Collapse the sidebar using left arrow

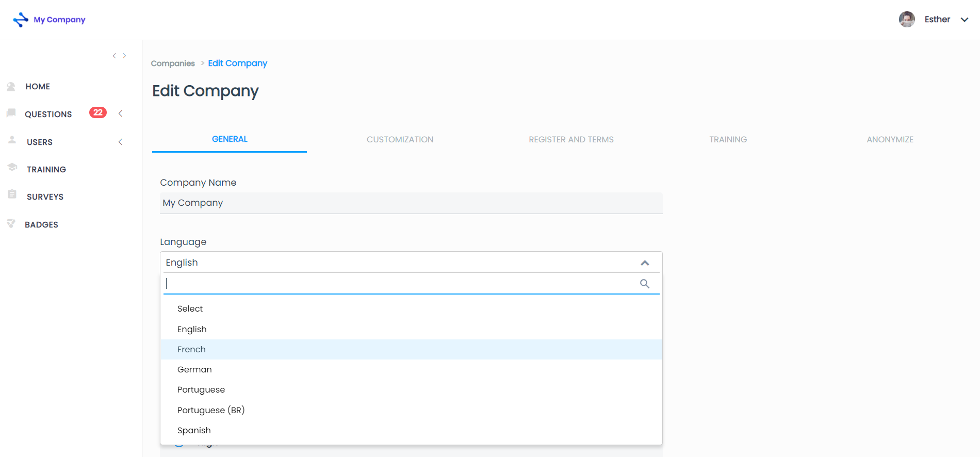click(x=115, y=56)
